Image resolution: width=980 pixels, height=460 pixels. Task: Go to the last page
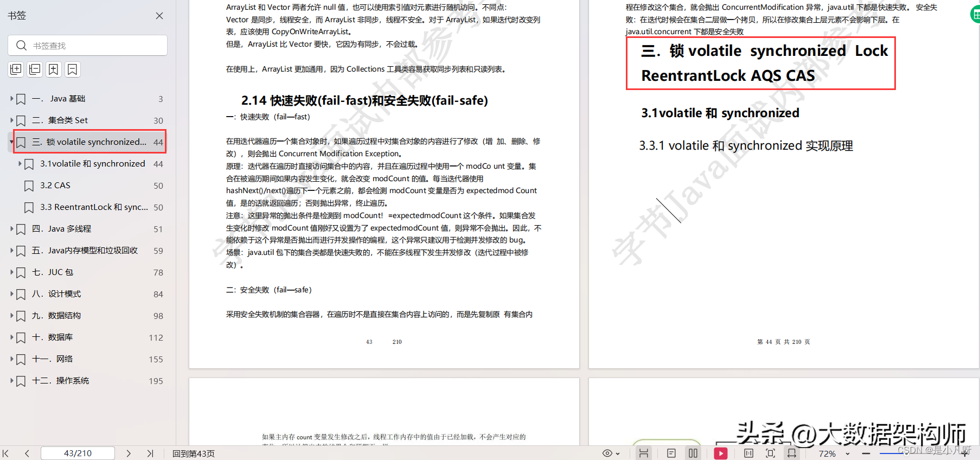[150, 453]
